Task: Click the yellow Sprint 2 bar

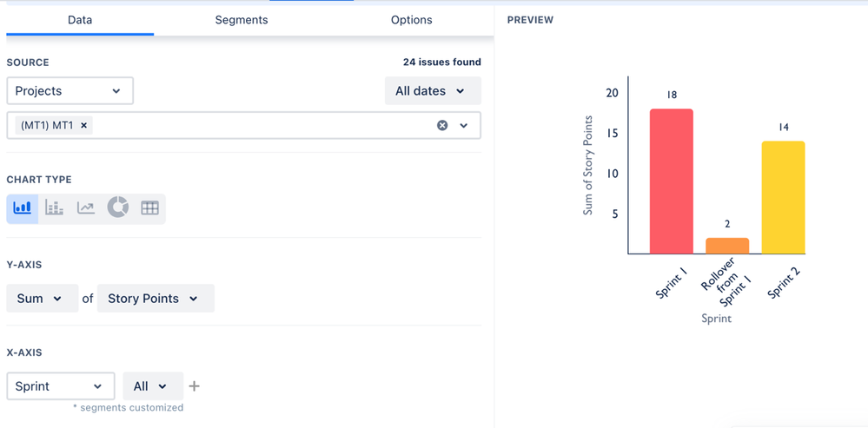Action: pyautogui.click(x=784, y=197)
